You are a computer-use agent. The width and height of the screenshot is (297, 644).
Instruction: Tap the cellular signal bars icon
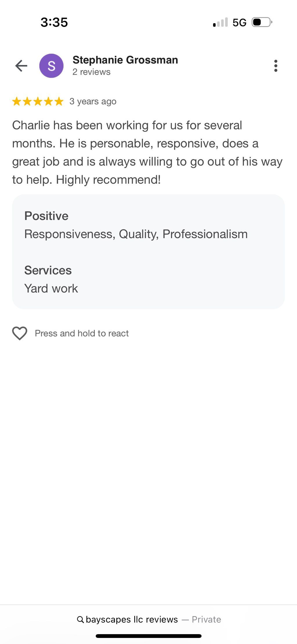coord(220,22)
